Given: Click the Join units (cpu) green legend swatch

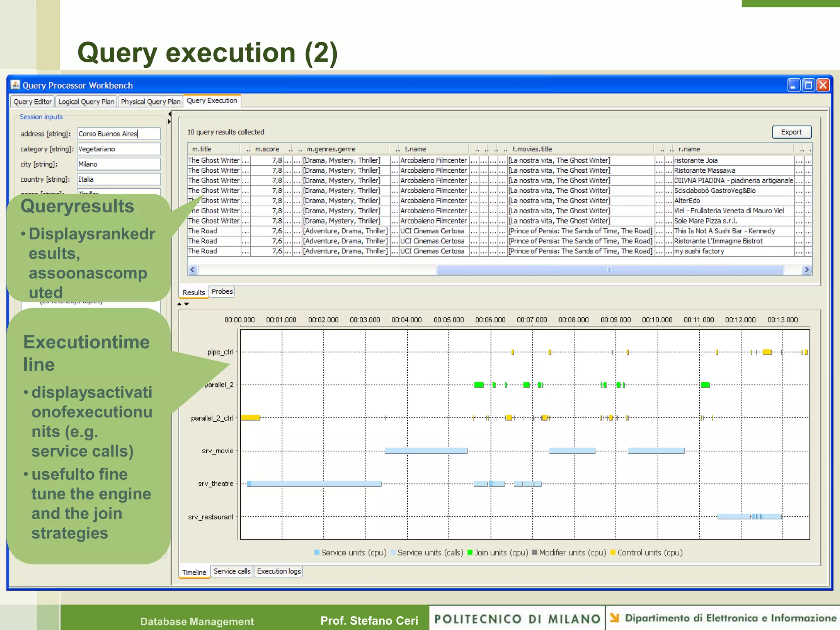Looking at the screenshot, I should pyautogui.click(x=470, y=552).
